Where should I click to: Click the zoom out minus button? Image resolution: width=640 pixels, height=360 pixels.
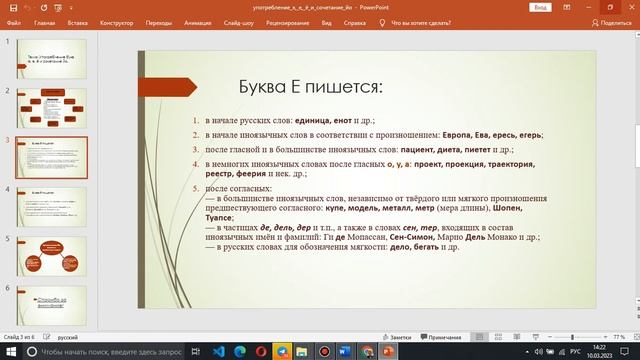[x=550, y=337]
